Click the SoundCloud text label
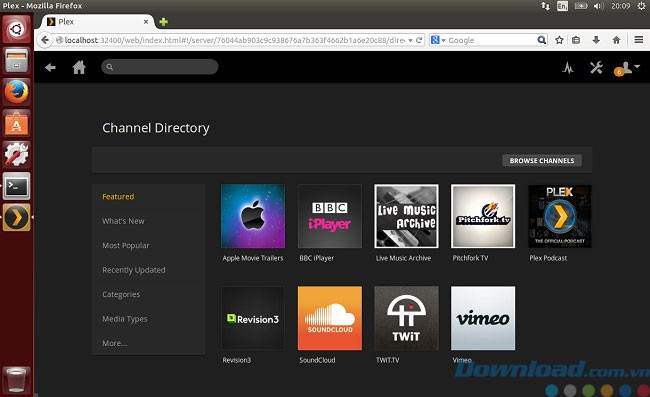 click(x=317, y=360)
